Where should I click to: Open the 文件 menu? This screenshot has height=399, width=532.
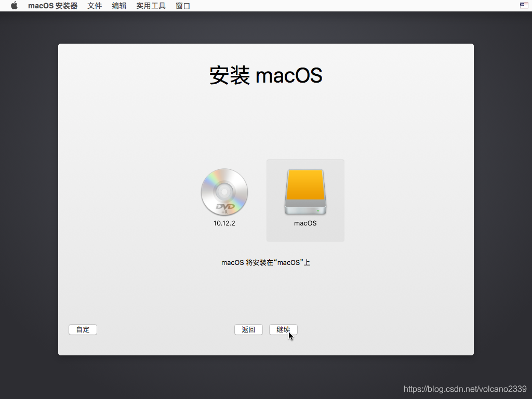tap(95, 6)
